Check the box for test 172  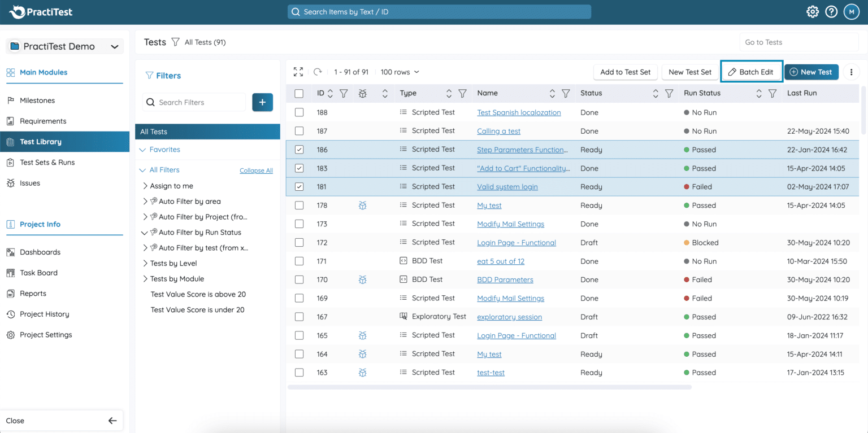point(300,243)
